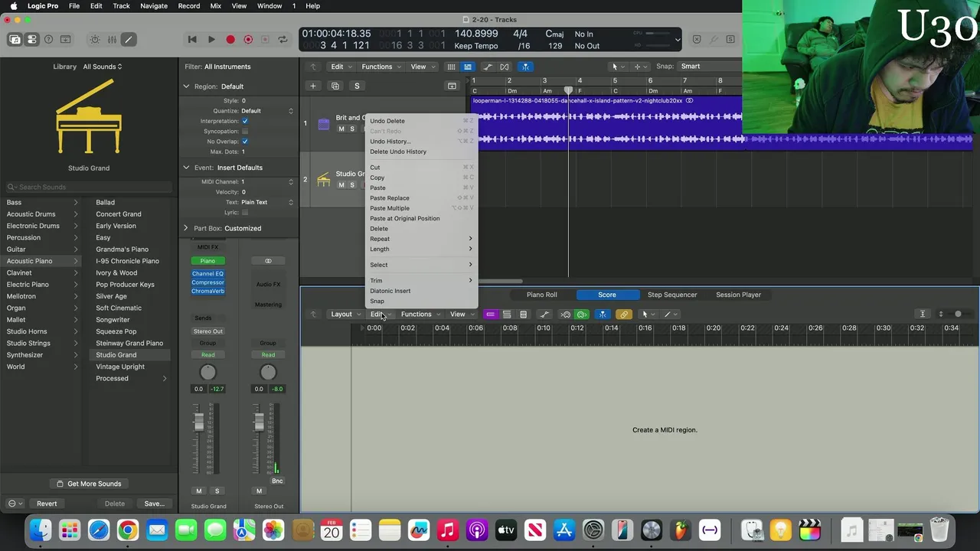
Task: Adjust the Stereo Out volume fader
Action: (259, 422)
